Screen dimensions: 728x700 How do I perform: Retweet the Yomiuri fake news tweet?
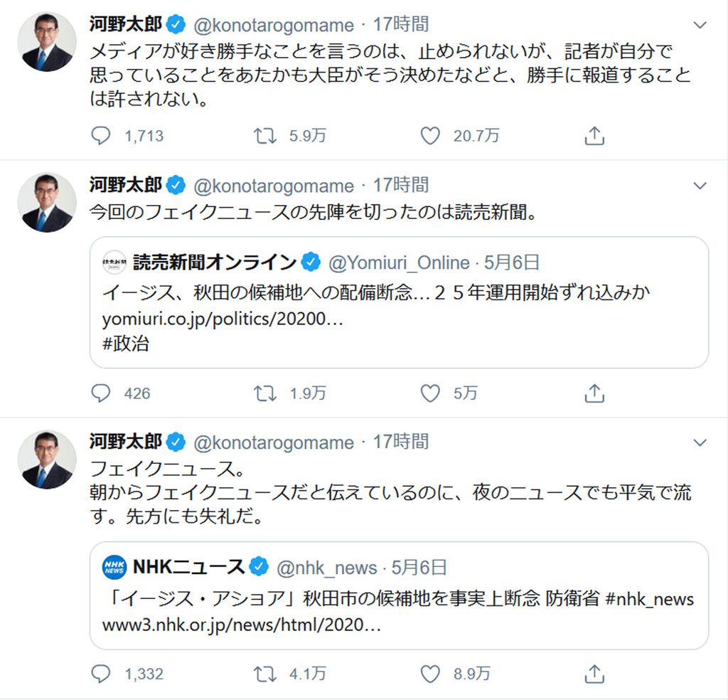tap(266, 393)
